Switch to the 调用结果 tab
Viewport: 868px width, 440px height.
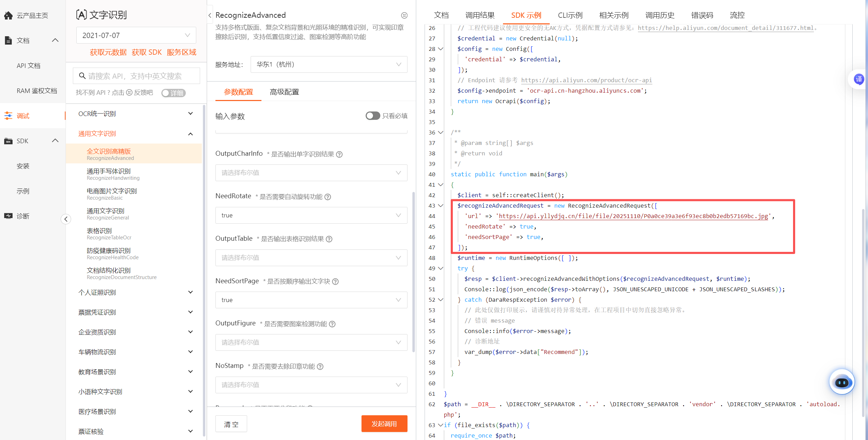click(x=480, y=15)
